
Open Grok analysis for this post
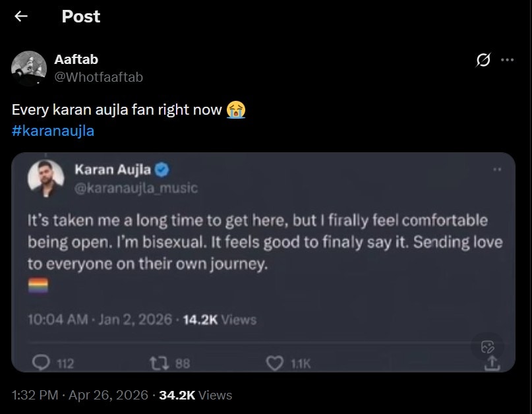point(483,59)
